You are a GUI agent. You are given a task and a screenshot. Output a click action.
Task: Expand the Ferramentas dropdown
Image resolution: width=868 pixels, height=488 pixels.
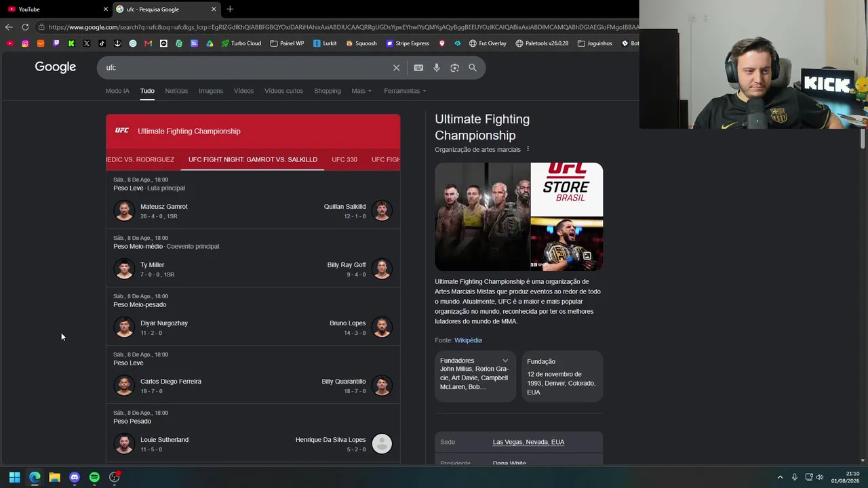pyautogui.click(x=405, y=91)
